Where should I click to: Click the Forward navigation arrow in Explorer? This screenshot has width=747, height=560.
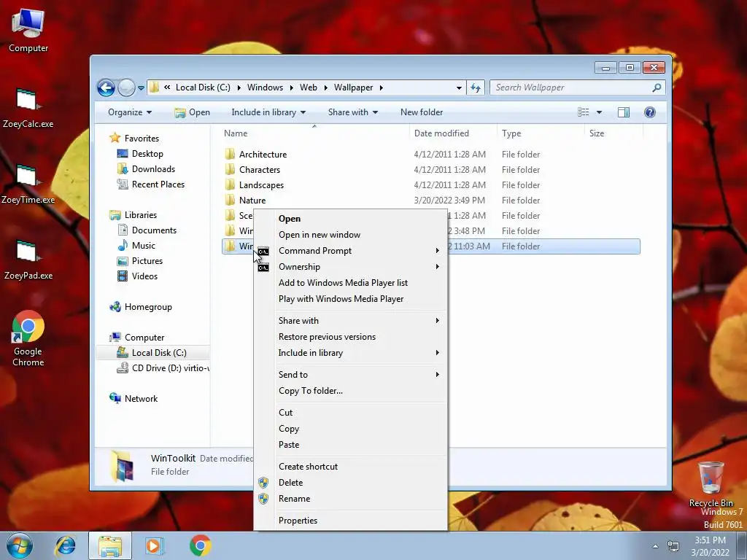(x=126, y=87)
